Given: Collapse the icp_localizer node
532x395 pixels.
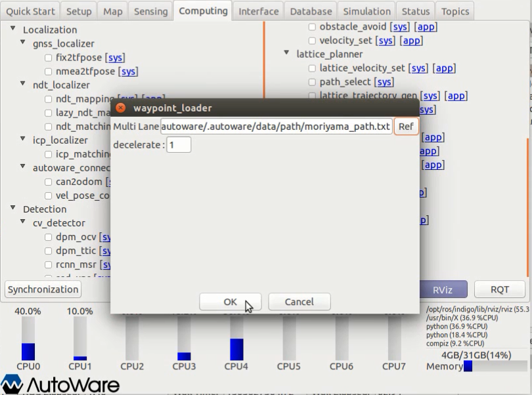Looking at the screenshot, I should (x=23, y=138).
